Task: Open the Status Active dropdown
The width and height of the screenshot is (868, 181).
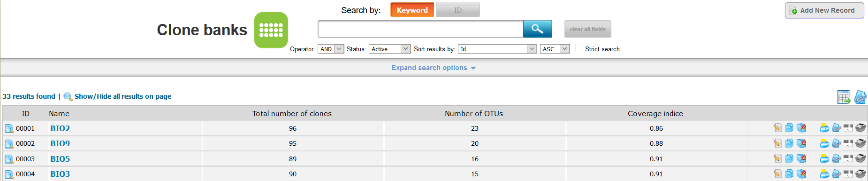Action: click(390, 49)
